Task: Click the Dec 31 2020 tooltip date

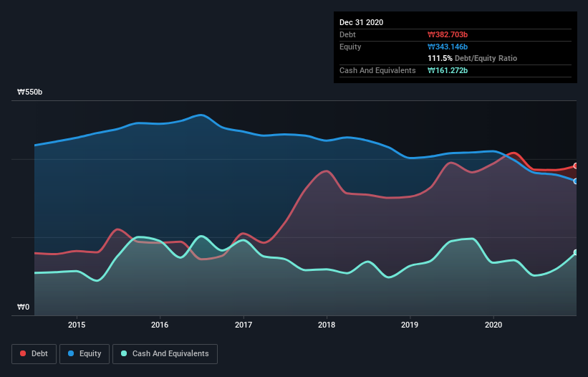Action: [361, 22]
